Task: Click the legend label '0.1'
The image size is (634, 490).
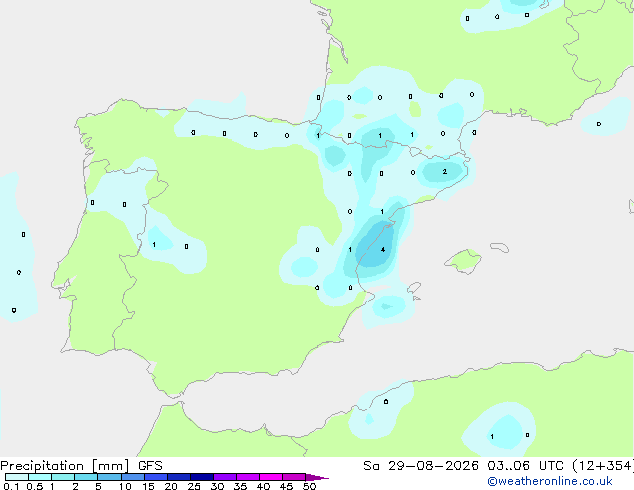Action: [x=11, y=486]
